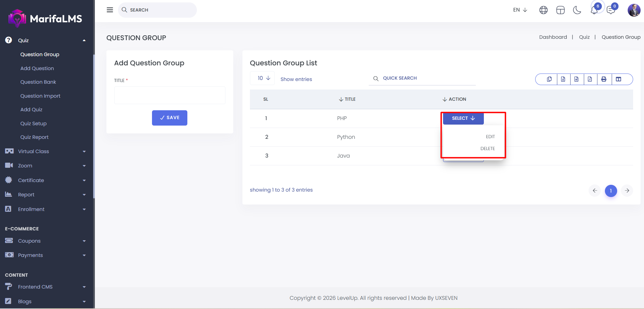This screenshot has width=644, height=309.
Task: Toggle dark mode with moon icon
Action: (577, 10)
